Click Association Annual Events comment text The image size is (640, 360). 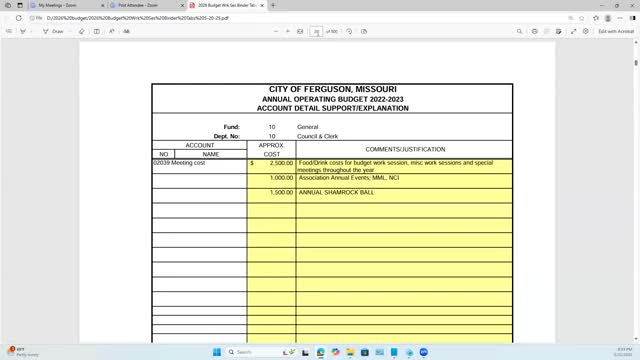(x=349, y=178)
